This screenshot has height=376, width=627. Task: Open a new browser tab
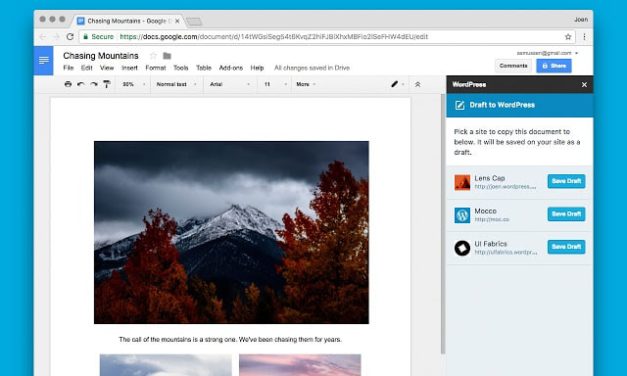coord(194,21)
